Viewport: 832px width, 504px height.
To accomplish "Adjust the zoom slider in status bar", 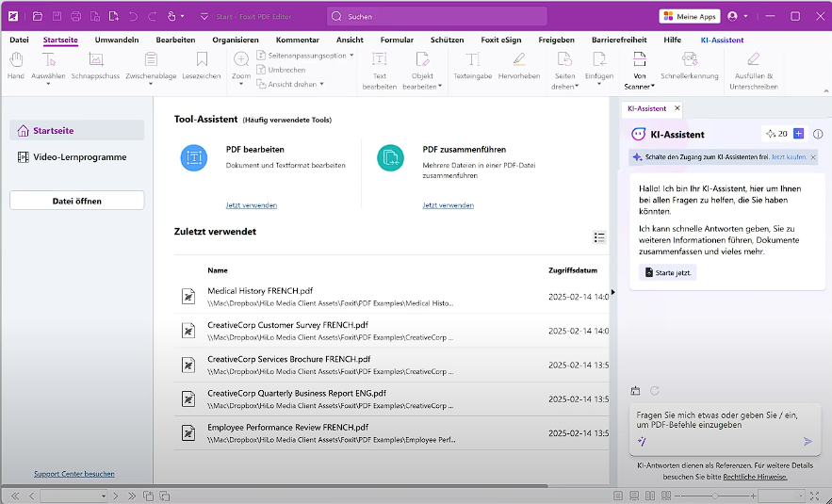I will click(x=715, y=496).
